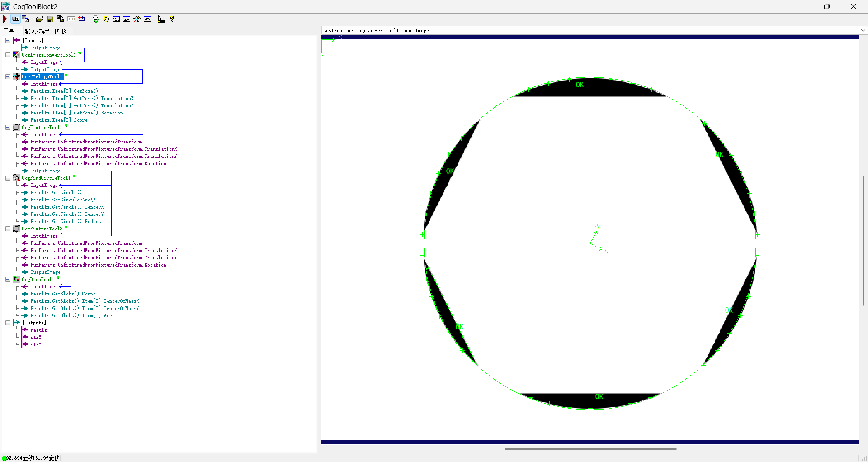Click the Save As double-floppy icon

click(x=60, y=19)
